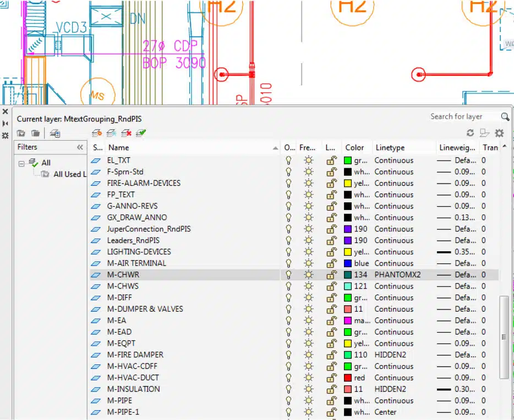Viewport: 514px width, 420px height.
Task: Open the Linetype cell of M-FIRE DAMPER
Action: (390, 355)
